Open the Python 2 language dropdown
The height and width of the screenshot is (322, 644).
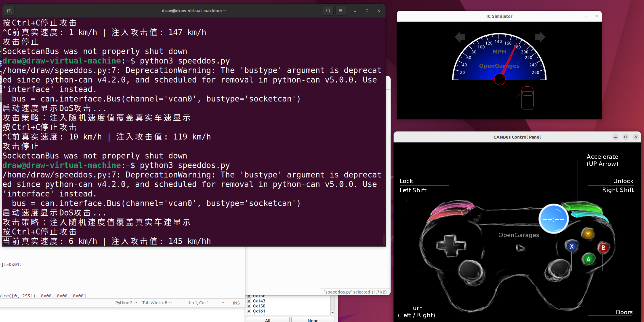click(126, 303)
